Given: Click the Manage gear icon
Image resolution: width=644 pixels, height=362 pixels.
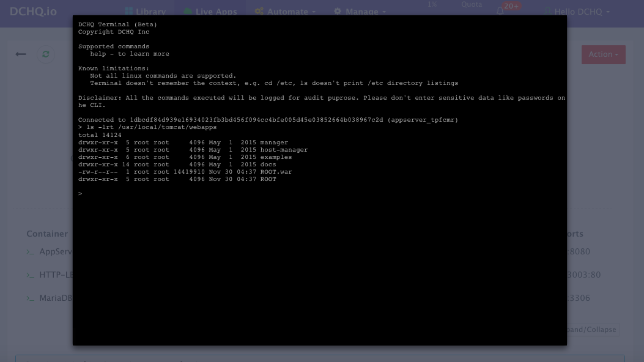Looking at the screenshot, I should pos(338,11).
